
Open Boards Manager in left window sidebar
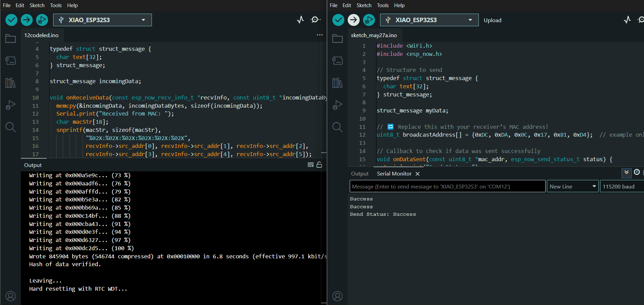[11, 61]
